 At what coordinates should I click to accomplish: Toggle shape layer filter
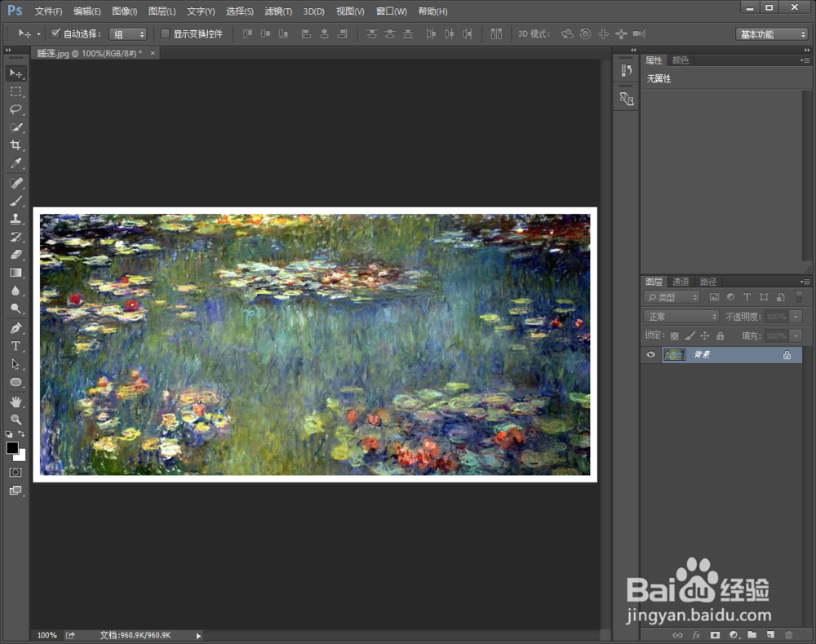coord(764,297)
